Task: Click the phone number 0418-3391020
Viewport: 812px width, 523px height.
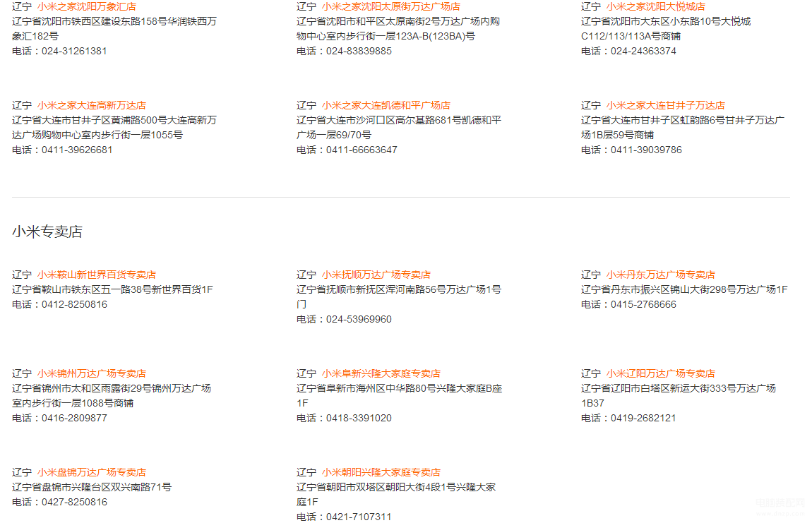Action: tap(359, 419)
